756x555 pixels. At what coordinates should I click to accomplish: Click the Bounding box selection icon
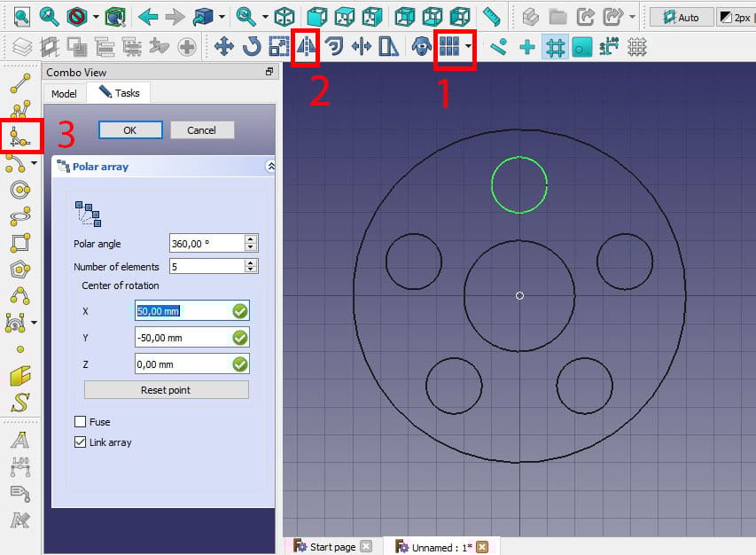point(115,17)
